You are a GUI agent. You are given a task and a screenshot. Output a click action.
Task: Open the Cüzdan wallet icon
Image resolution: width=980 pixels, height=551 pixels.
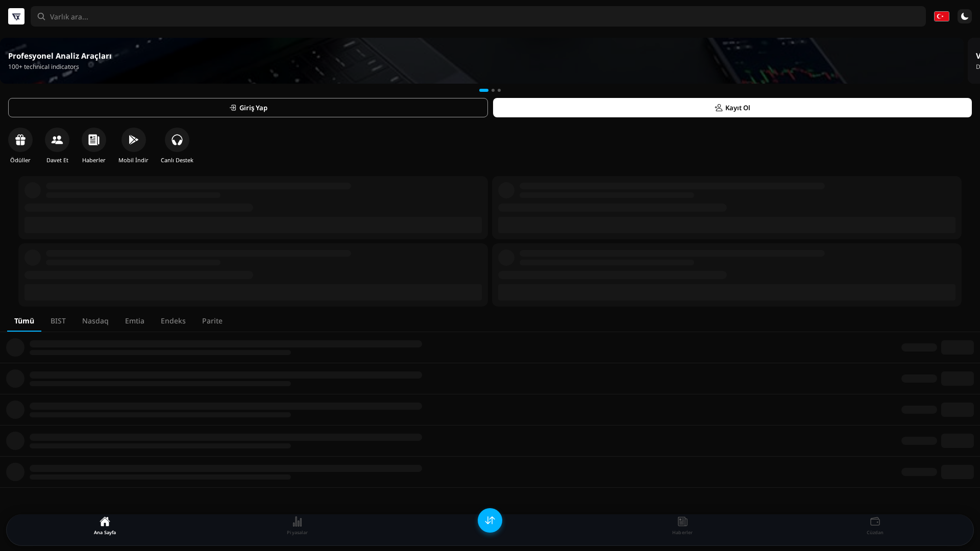(x=875, y=525)
